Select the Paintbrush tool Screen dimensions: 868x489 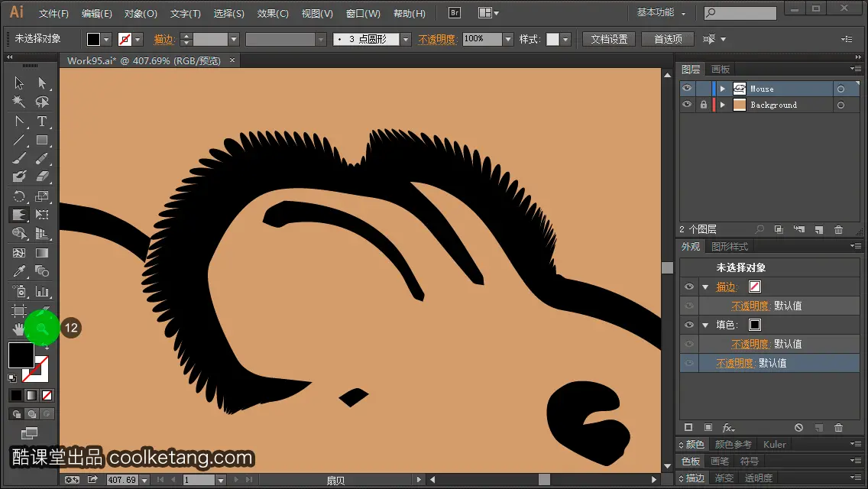tap(19, 159)
